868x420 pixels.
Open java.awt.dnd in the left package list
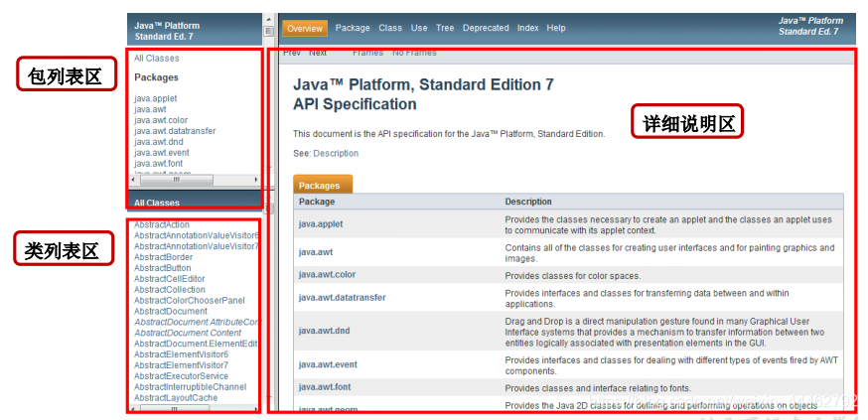(159, 142)
